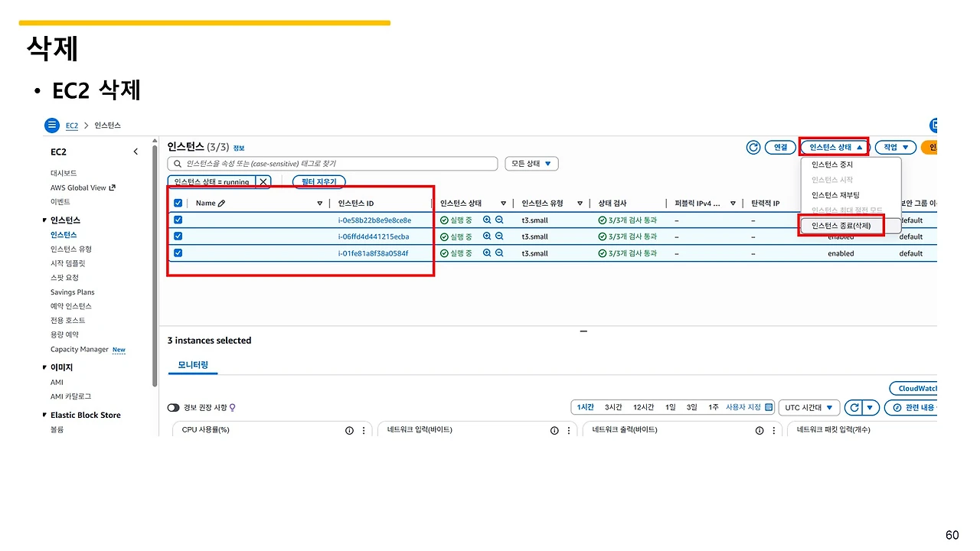Toggle the 경보 권장 사항 switch
Viewport: 980px width, 551px height.
pos(174,408)
